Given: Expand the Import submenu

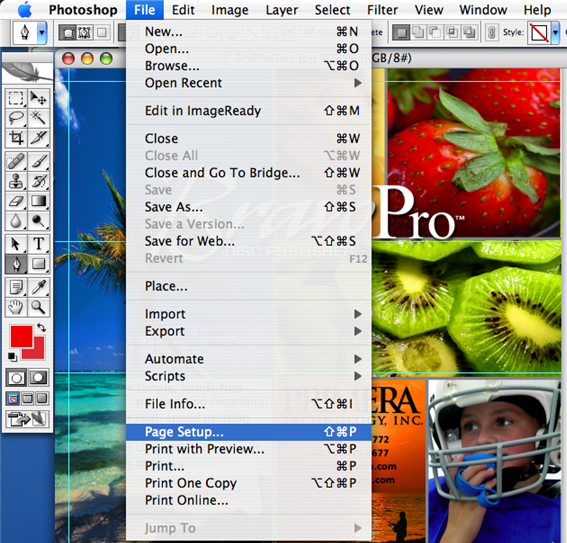Looking at the screenshot, I should (x=249, y=314).
